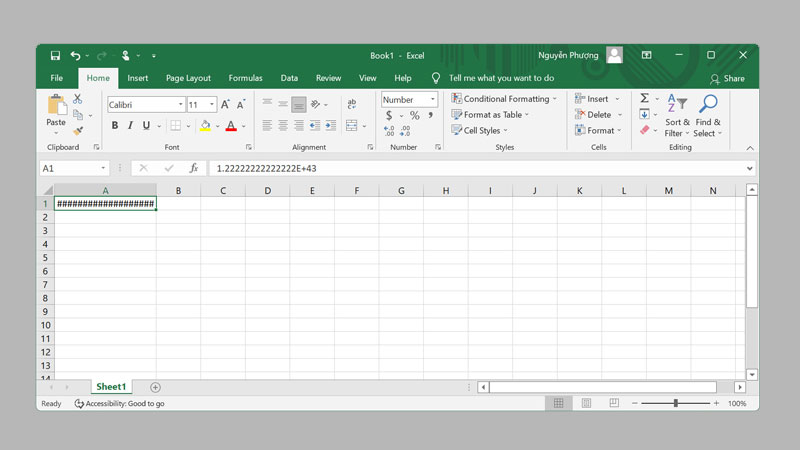Apply Accounting dollar number format
The image size is (800, 450).
click(x=389, y=115)
